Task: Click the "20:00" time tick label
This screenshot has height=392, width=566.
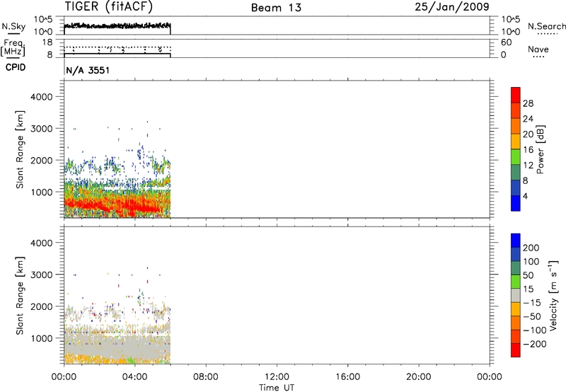Action: pos(418,377)
